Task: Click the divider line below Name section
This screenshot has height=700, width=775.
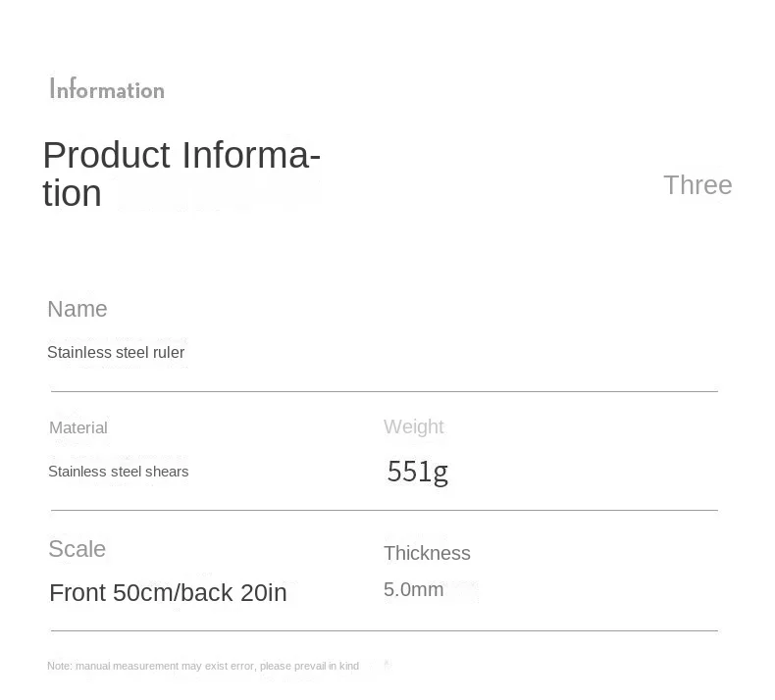Action: [385, 391]
